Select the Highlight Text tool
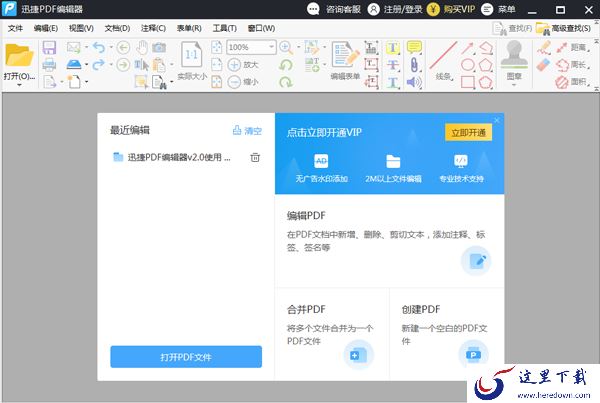Viewport: 600px width, 403px height. tap(393, 47)
